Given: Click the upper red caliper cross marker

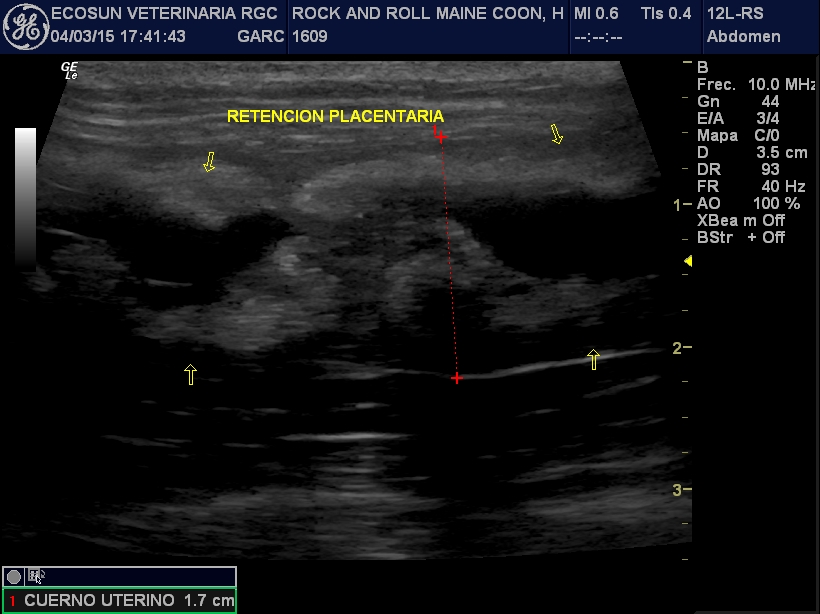Looking at the screenshot, I should (440, 137).
